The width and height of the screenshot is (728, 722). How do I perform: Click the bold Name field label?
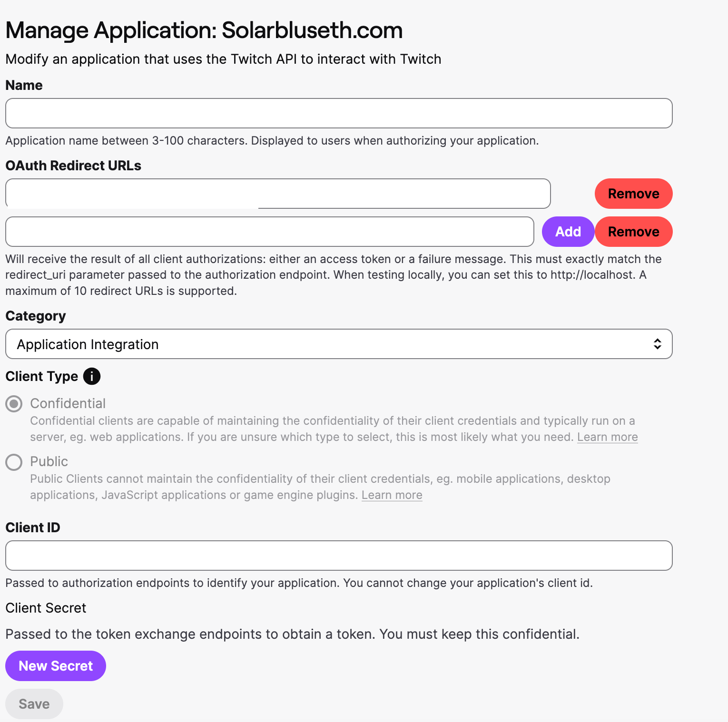pyautogui.click(x=24, y=85)
